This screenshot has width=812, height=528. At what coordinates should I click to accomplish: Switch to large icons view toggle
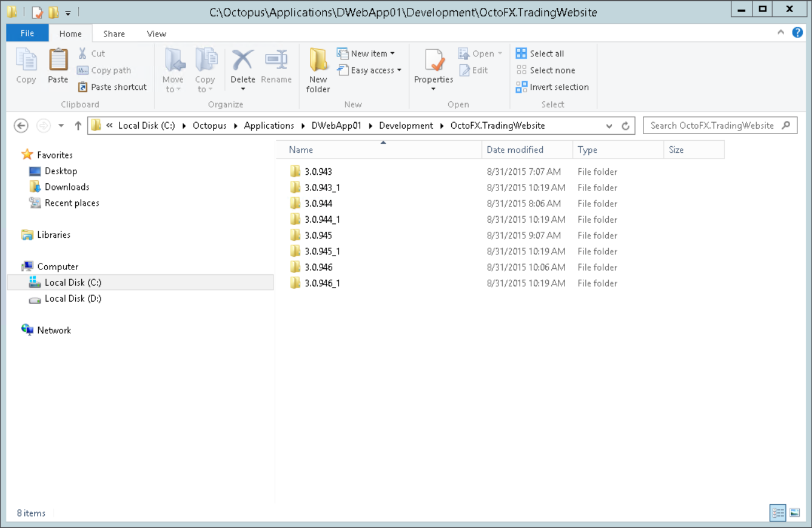point(794,513)
